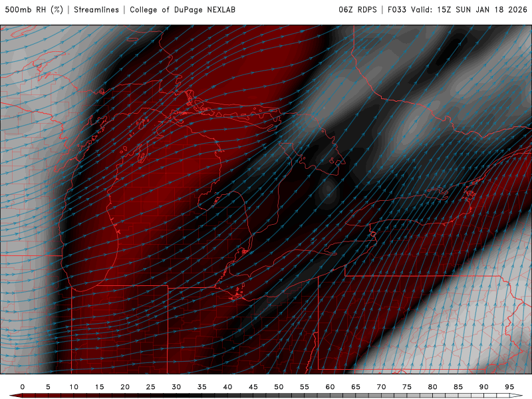Click the "F033" forecast hour text
The width and height of the screenshot is (532, 399).
pyautogui.click(x=397, y=9)
